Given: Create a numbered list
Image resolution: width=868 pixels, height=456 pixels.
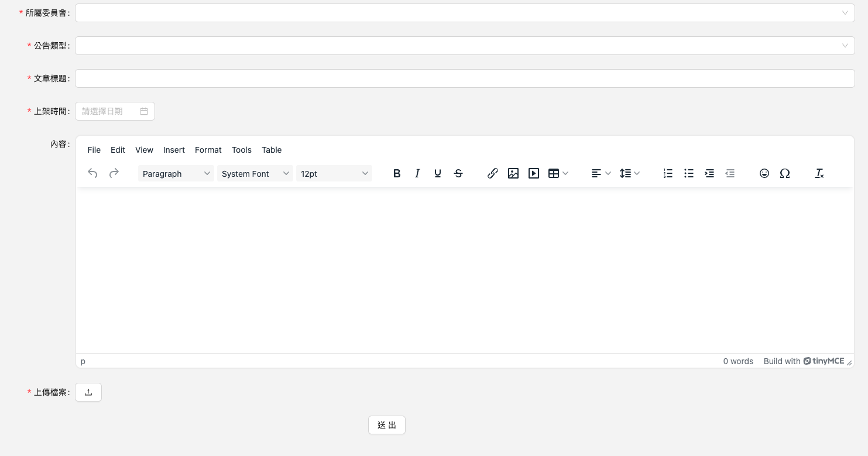Looking at the screenshot, I should pos(668,173).
